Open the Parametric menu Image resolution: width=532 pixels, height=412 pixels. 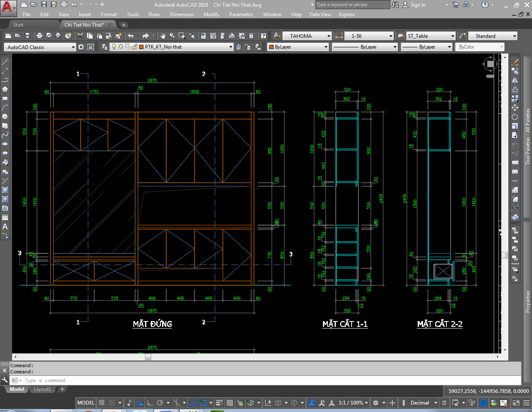point(241,15)
